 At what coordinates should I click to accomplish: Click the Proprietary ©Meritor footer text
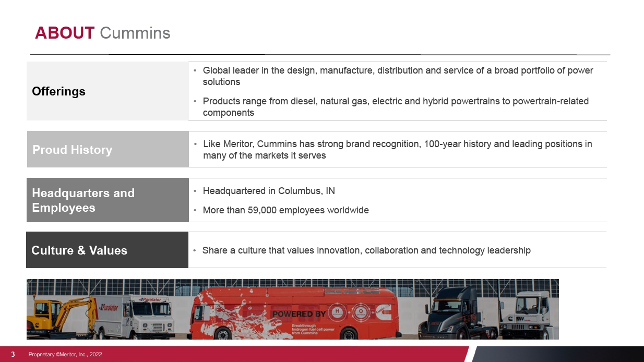[65, 354]
